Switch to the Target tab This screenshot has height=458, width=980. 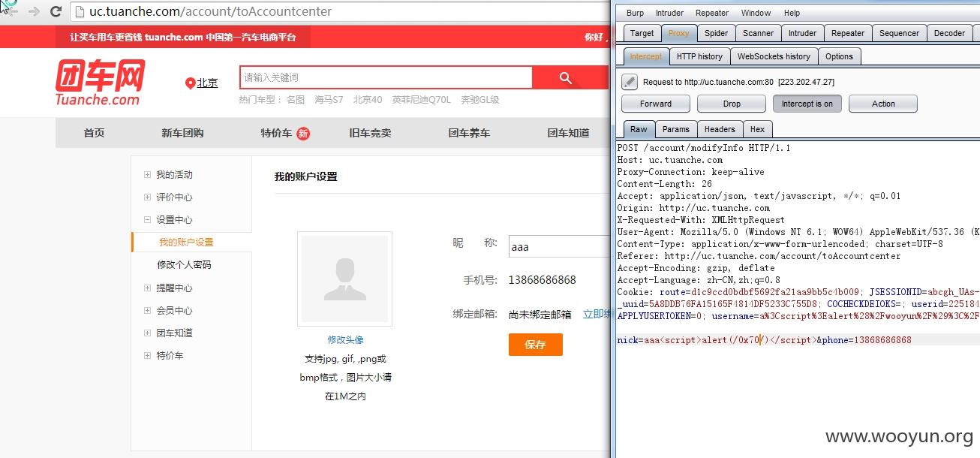[642, 33]
